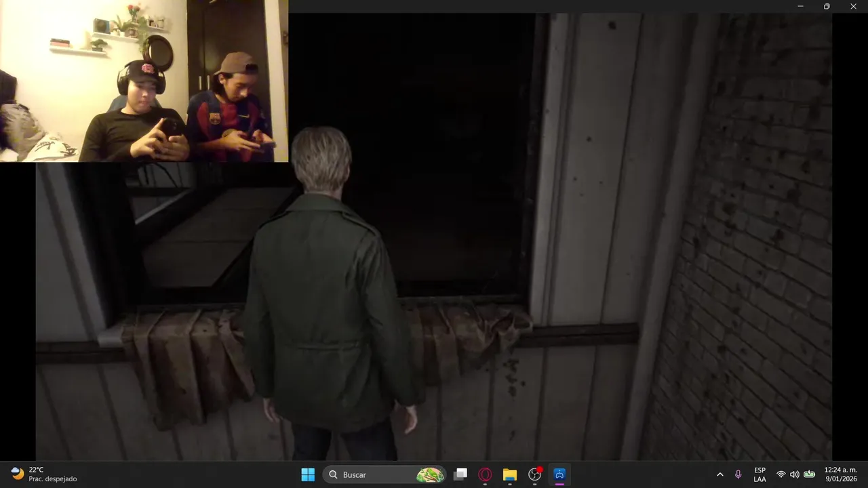
Task: Open Task View on the taskbar
Action: [460, 474]
